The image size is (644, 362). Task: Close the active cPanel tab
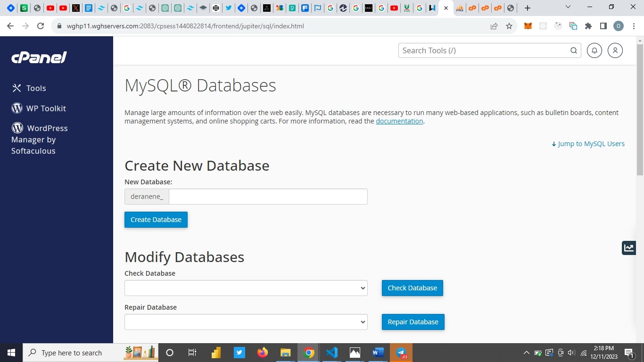point(446,8)
